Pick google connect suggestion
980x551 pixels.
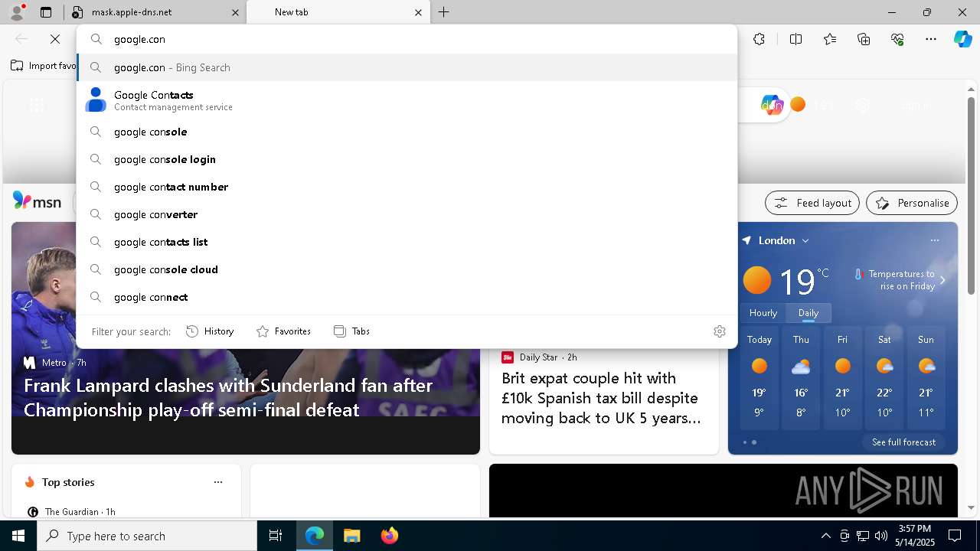coord(407,297)
